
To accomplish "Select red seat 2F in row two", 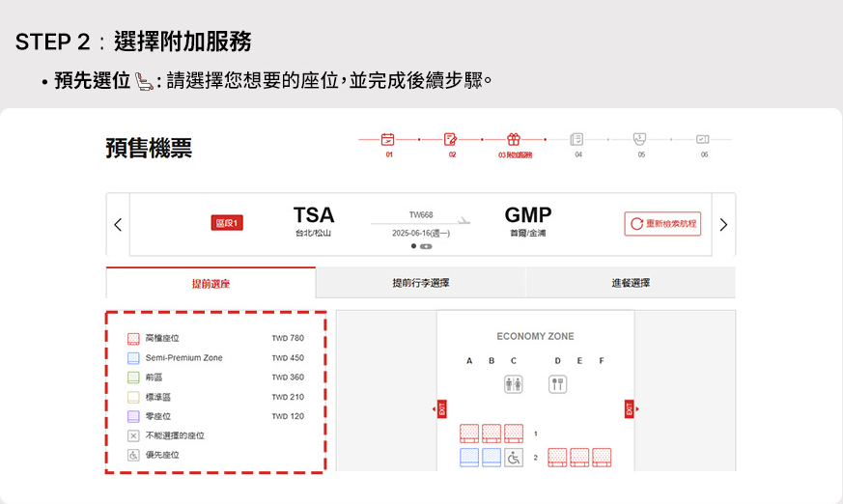I will point(602,458).
